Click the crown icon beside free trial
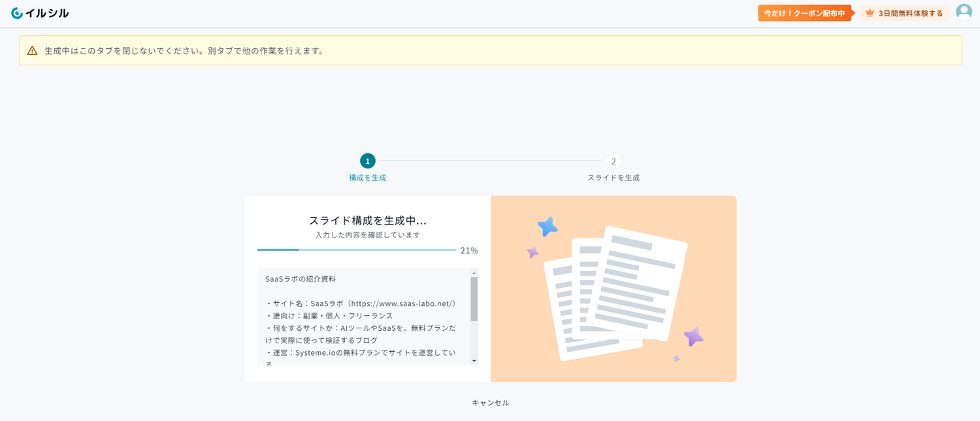This screenshot has height=421, width=980. [x=870, y=13]
